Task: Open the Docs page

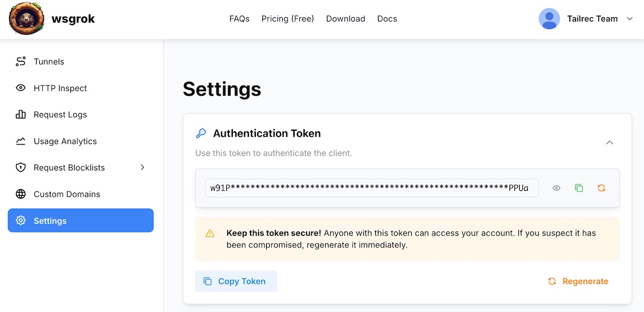Action: click(387, 18)
